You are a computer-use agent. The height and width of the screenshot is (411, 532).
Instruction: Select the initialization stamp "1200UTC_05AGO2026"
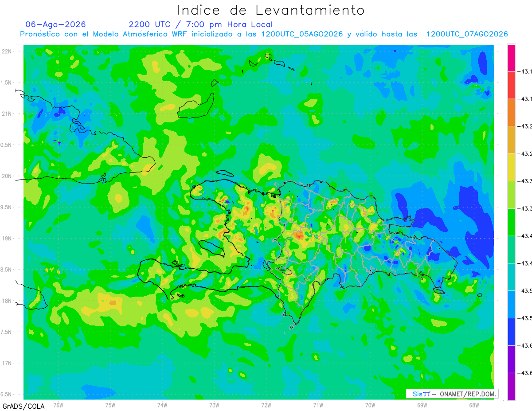302,34
